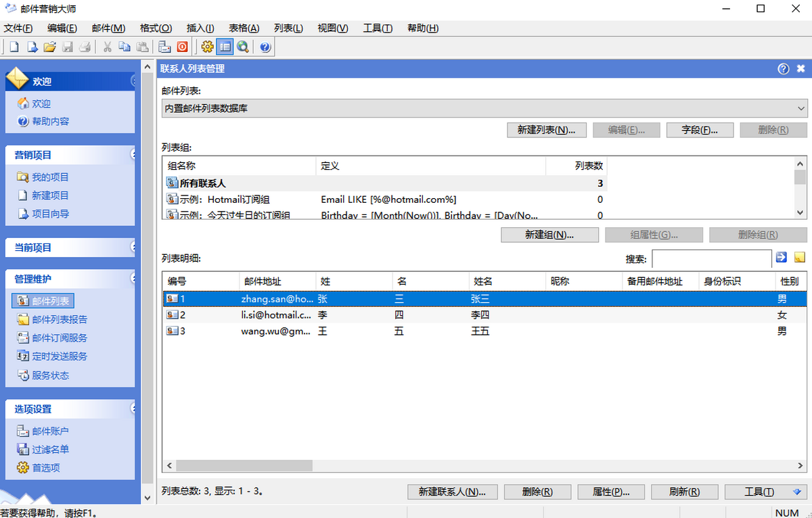Viewport: 812px width, 518px height.
Task: Click the 刷新(R) button
Action: pyautogui.click(x=684, y=492)
